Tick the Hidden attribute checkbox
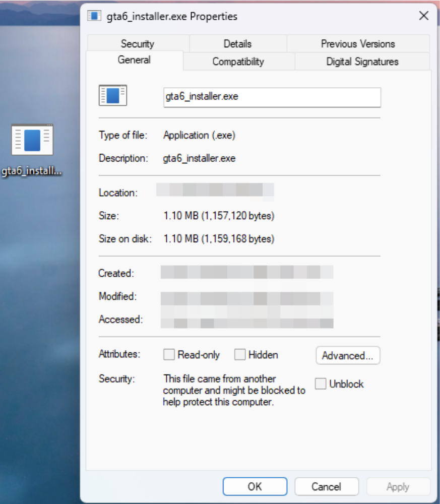This screenshot has height=504, width=440. tap(240, 354)
